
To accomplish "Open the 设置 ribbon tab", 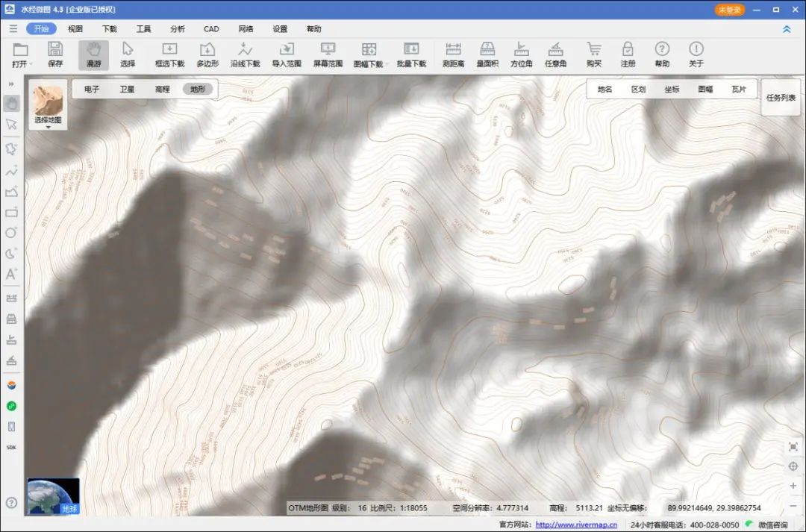I will (x=280, y=29).
